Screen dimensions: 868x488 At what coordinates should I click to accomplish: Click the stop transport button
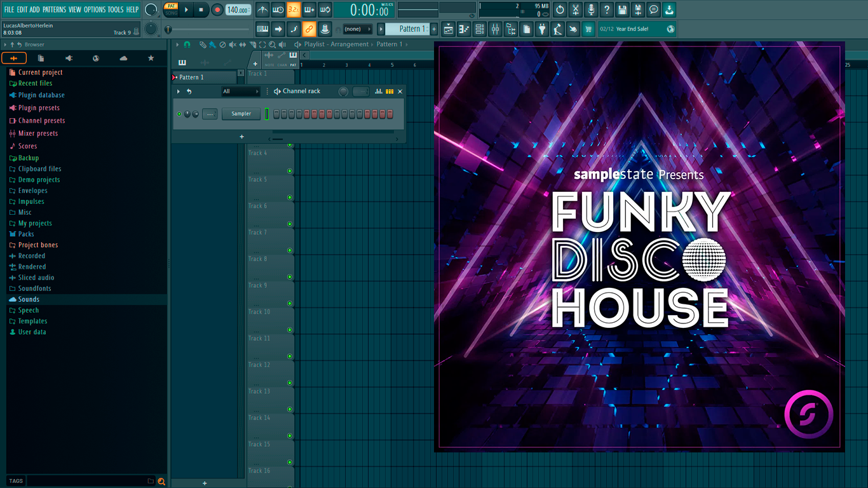pyautogui.click(x=201, y=10)
